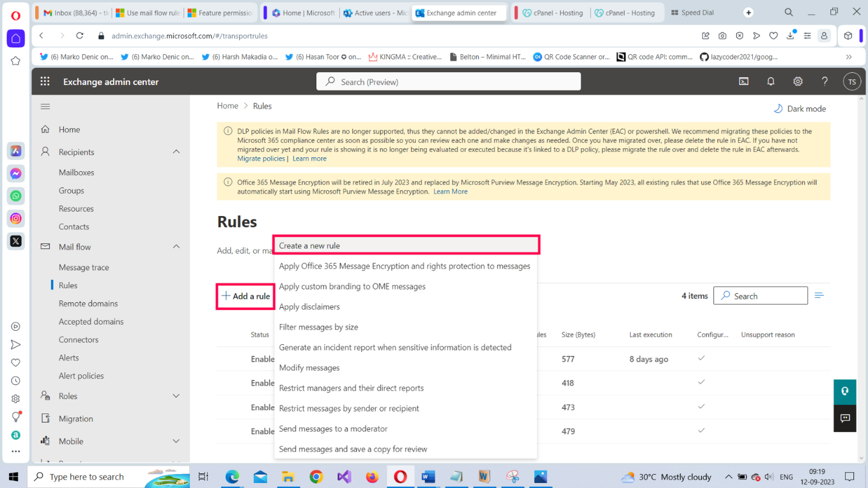The width and height of the screenshot is (868, 488).
Task: Click the hamburger navigation menu icon
Action: coord(45,107)
